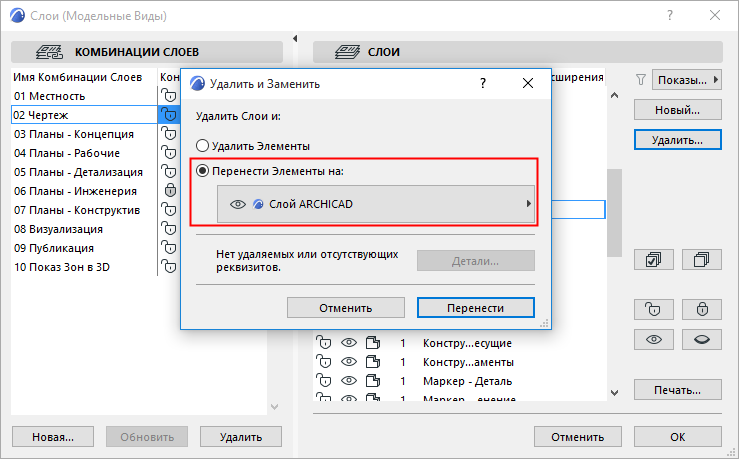Click the show layers eye icon button
The width and height of the screenshot is (739, 459).
click(x=653, y=340)
